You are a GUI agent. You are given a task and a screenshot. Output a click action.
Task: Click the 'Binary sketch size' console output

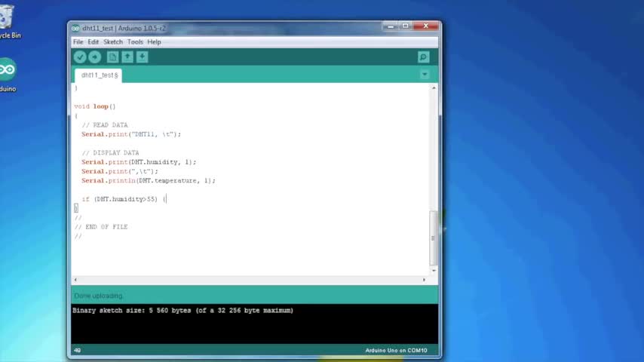(182, 311)
